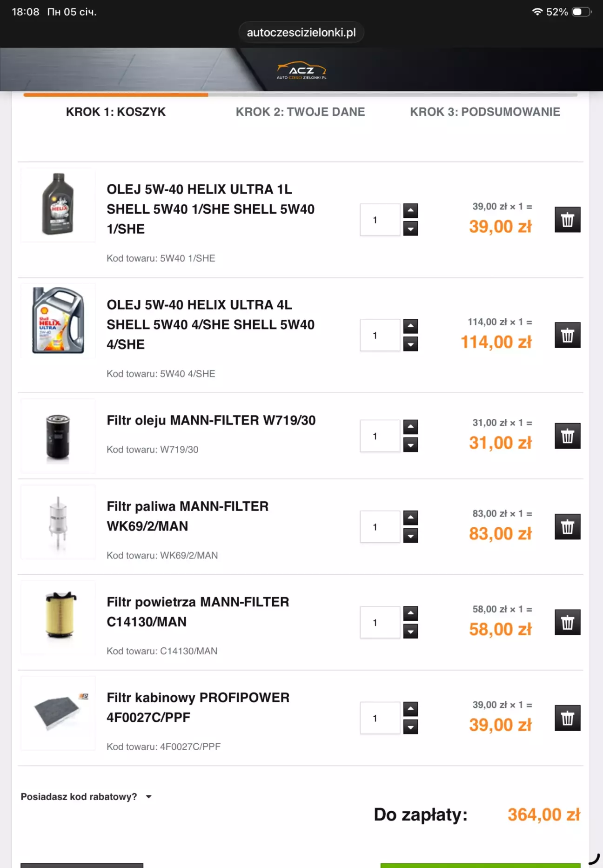
Task: Increase quantity of oil filter W719/30
Action: (x=410, y=427)
